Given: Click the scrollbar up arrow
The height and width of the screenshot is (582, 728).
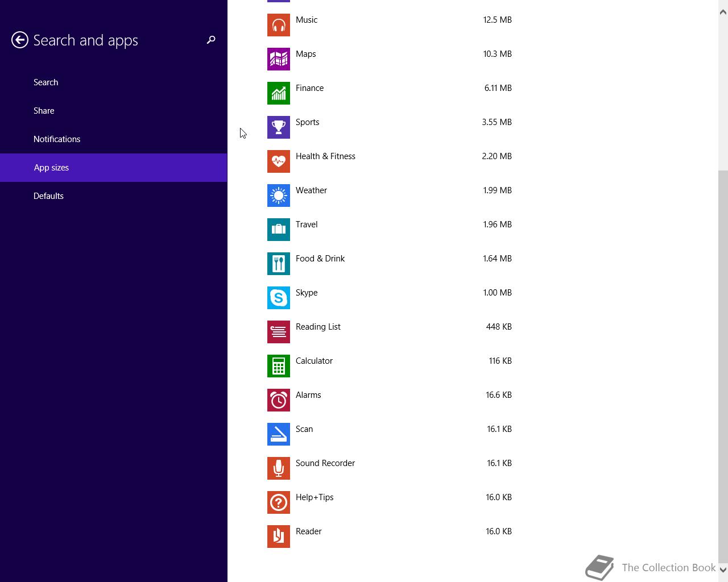Looking at the screenshot, I should pyautogui.click(x=723, y=12).
